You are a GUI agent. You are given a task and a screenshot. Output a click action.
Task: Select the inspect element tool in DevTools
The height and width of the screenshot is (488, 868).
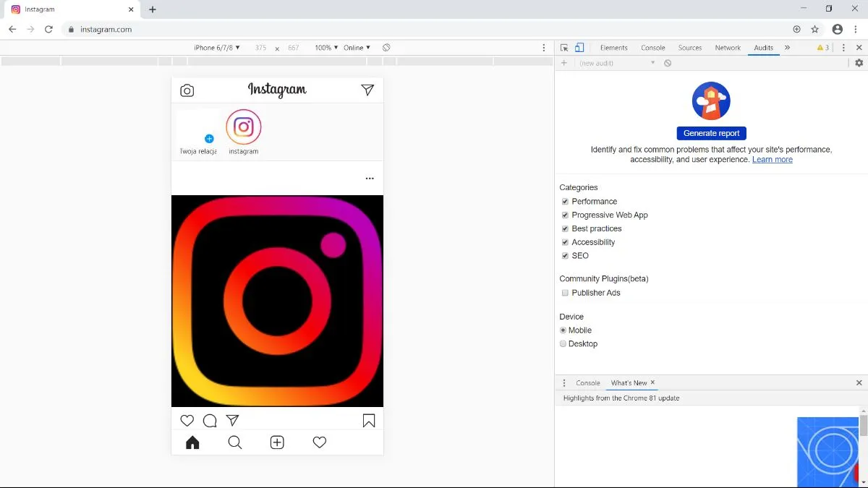564,48
